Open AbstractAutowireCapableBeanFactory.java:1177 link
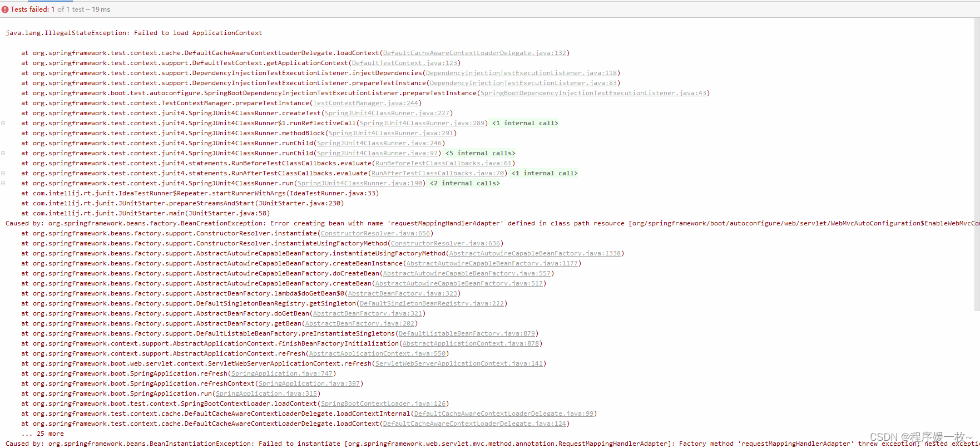 pos(492,263)
